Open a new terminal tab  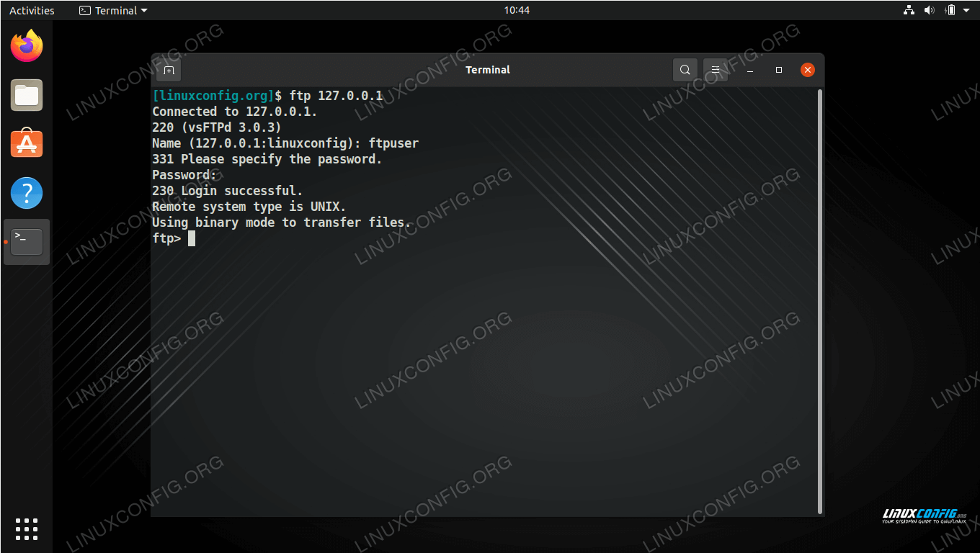click(169, 70)
